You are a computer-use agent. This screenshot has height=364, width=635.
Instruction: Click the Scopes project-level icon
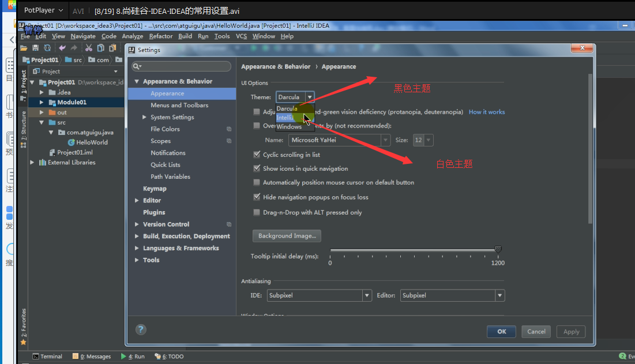coord(229,141)
